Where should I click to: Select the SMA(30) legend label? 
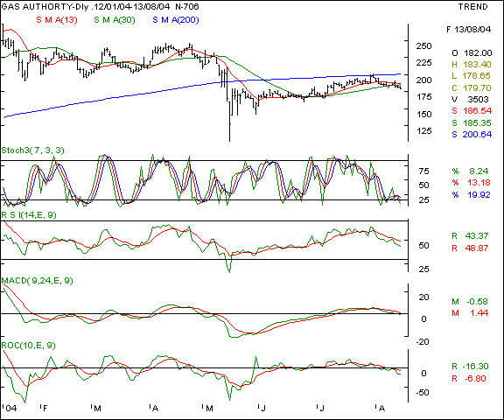[115, 20]
